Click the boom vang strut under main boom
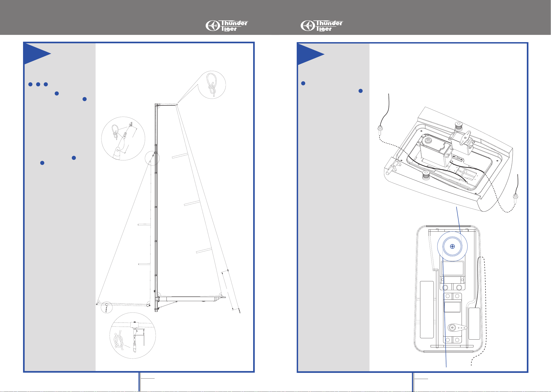Viewport: 551px width, 392px height. tap(167, 305)
